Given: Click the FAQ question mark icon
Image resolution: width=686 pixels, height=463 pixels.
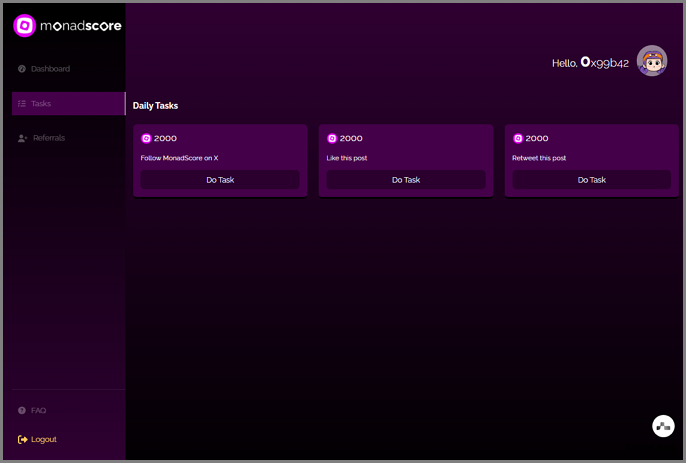Looking at the screenshot, I should [x=22, y=410].
